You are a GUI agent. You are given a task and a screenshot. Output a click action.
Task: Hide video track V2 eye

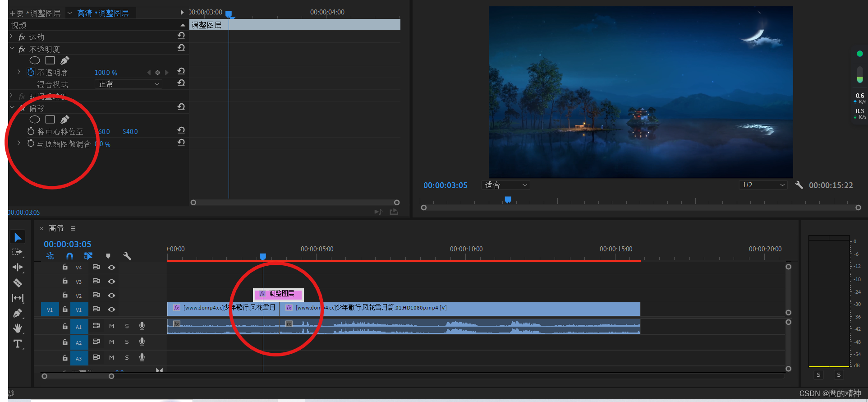point(111,296)
